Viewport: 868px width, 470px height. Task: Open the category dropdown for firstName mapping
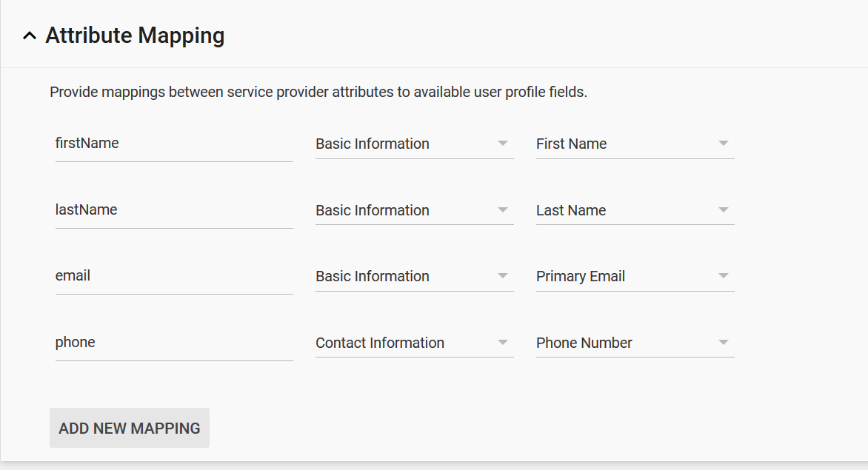414,144
